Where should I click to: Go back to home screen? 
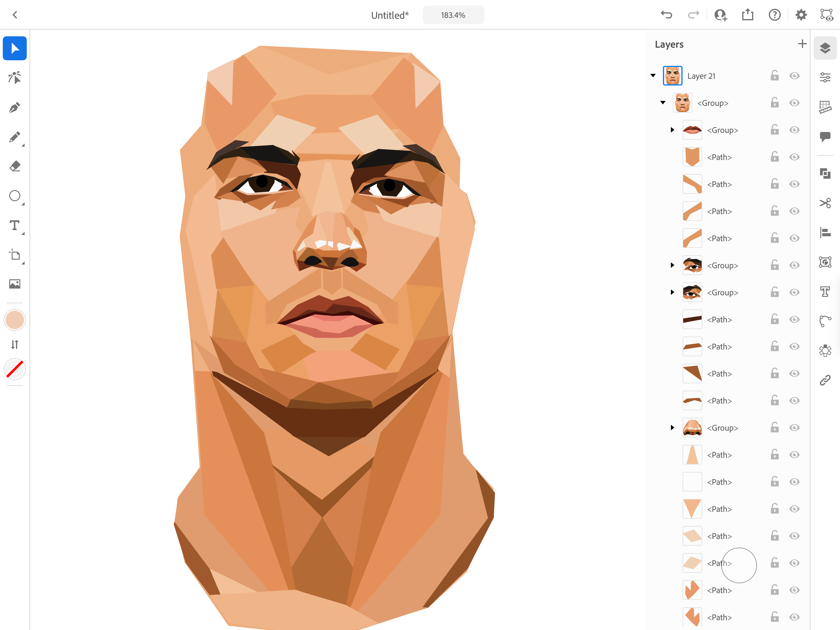(15, 15)
